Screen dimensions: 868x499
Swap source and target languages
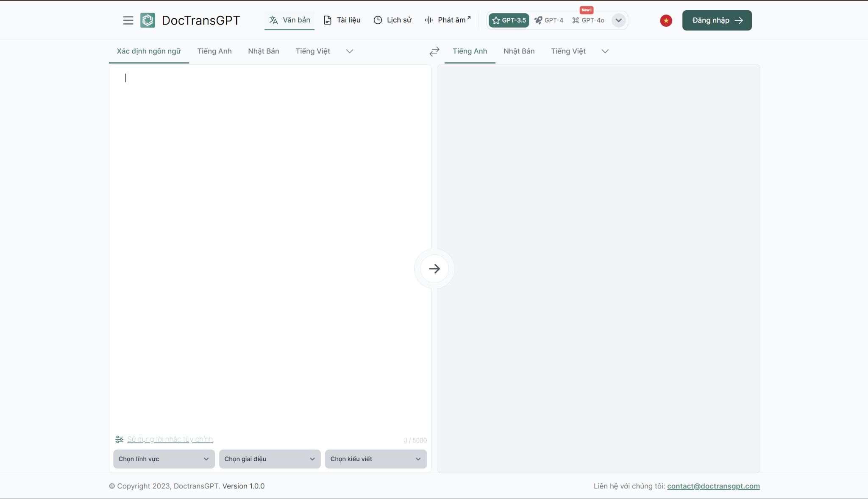pyautogui.click(x=434, y=51)
